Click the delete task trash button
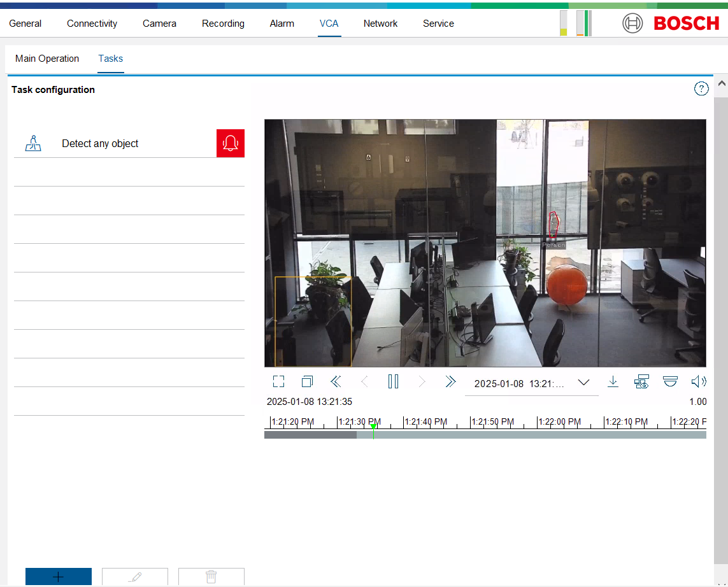 (211, 577)
